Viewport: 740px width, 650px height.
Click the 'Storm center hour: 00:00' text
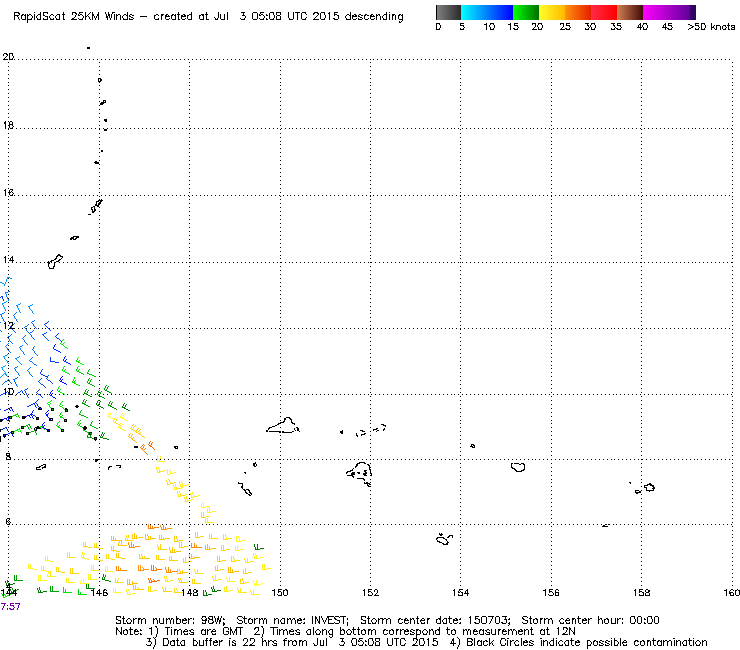coord(590,620)
